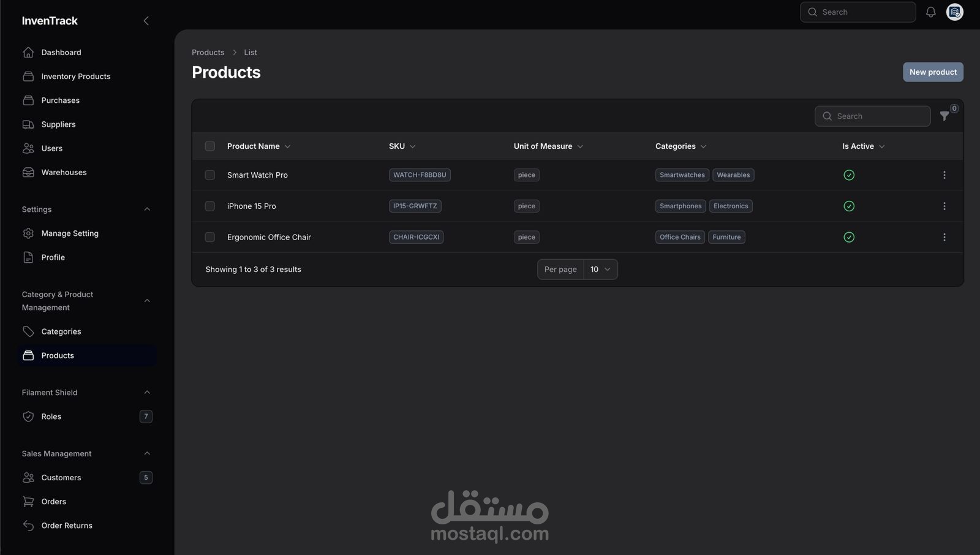Check the row for Smart Watch Pro
Screen dimensions: 980x555
point(209,175)
